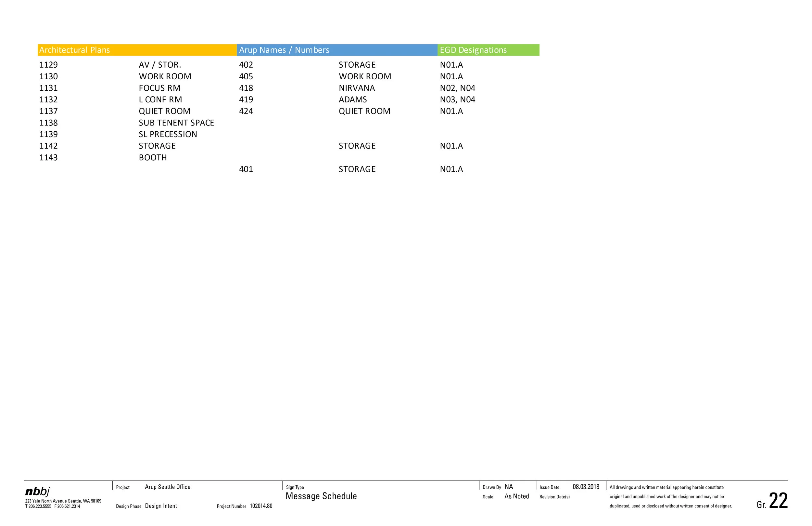Screen dimensions: 812x526
Task: Click the "Revision Date(s)" label
Action: (x=554, y=497)
